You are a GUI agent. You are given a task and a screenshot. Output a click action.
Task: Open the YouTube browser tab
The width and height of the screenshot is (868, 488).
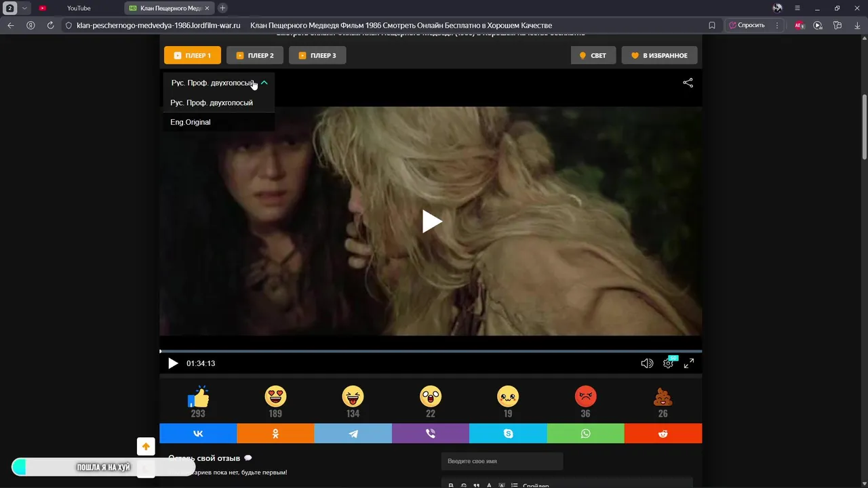pos(79,8)
